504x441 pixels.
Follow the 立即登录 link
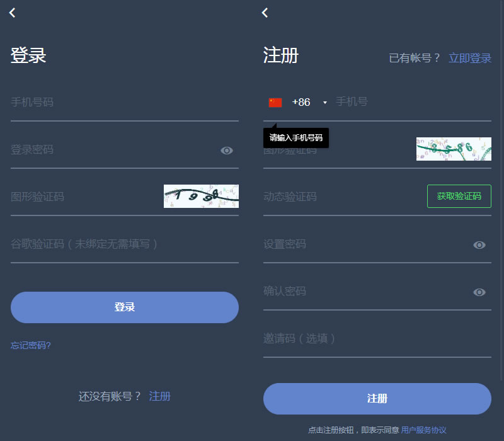469,58
